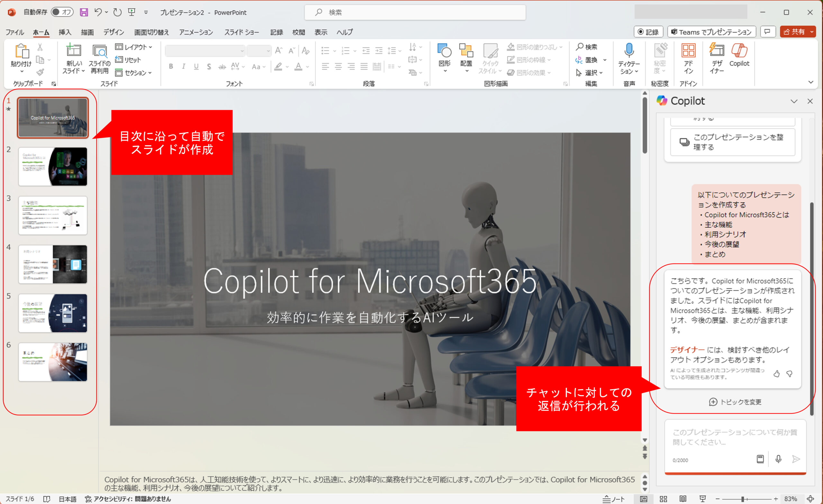Click thumbs down on Copilot reply
Viewport: 823px width, 504px height.
[789, 374]
